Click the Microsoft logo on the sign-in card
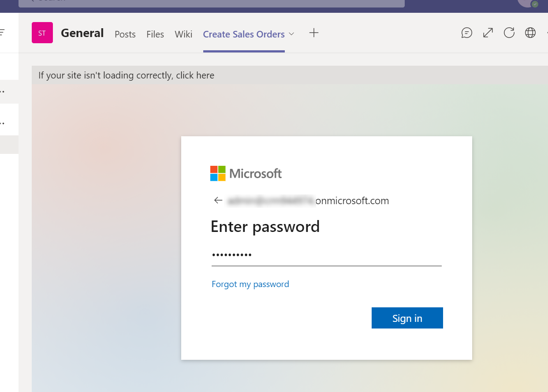 [x=246, y=173]
